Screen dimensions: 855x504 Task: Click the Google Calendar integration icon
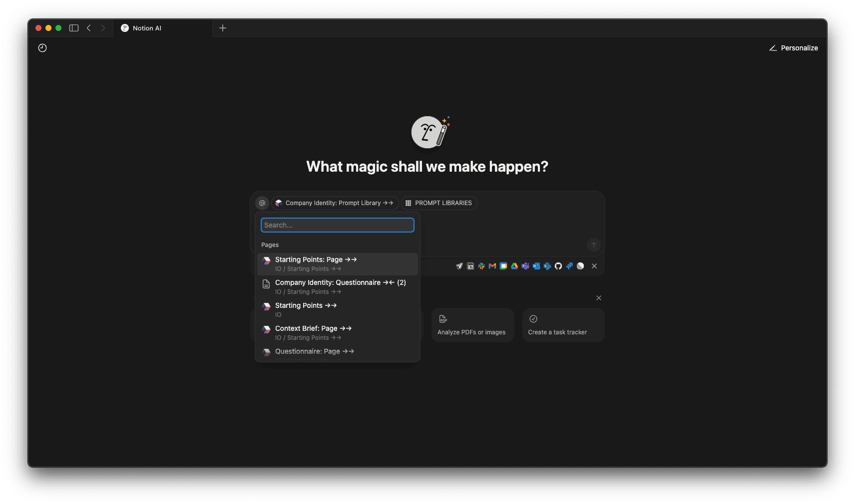[503, 266]
